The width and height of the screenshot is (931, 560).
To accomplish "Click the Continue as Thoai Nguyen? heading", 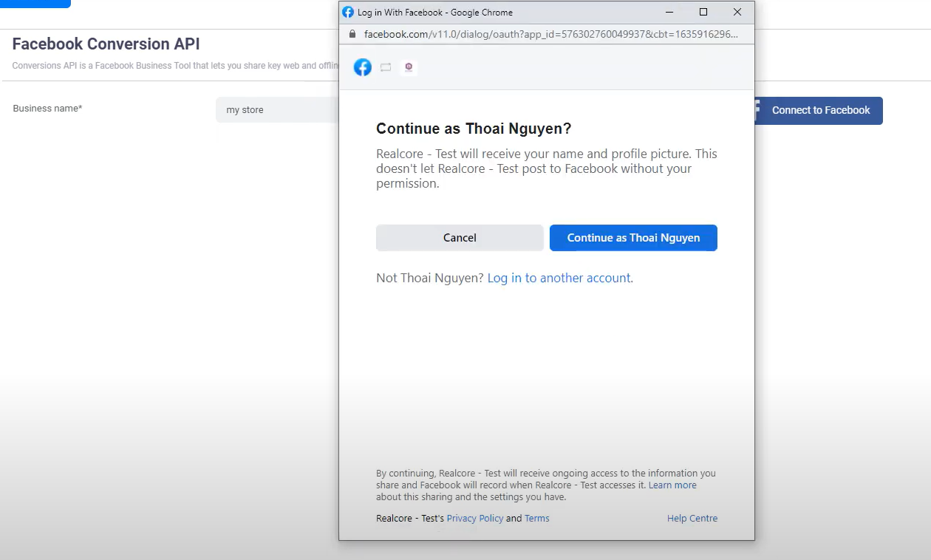I will click(474, 129).
